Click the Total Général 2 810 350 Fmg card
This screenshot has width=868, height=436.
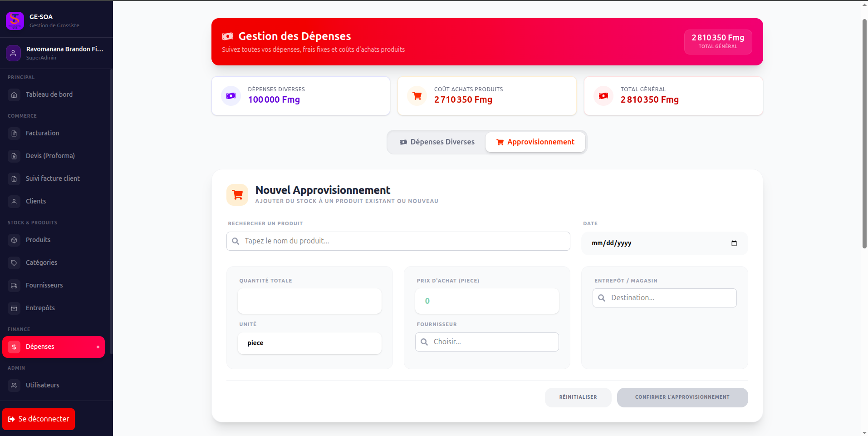coord(673,96)
